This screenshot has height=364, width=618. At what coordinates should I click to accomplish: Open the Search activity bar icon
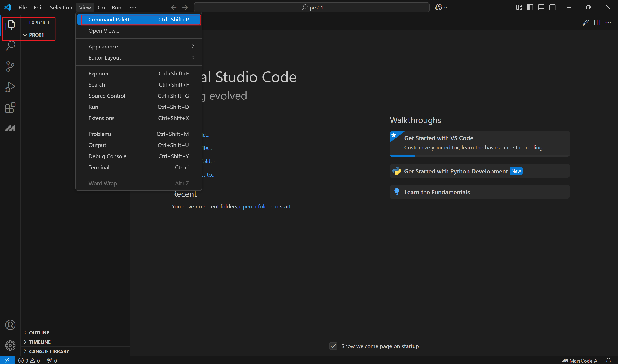tap(10, 46)
